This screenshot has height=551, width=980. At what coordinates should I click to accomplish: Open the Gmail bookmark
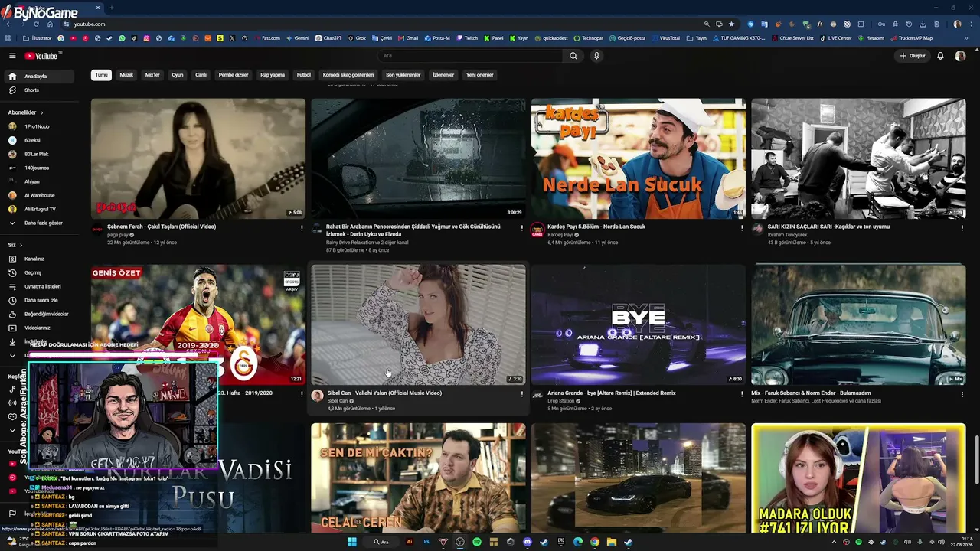pos(408,38)
